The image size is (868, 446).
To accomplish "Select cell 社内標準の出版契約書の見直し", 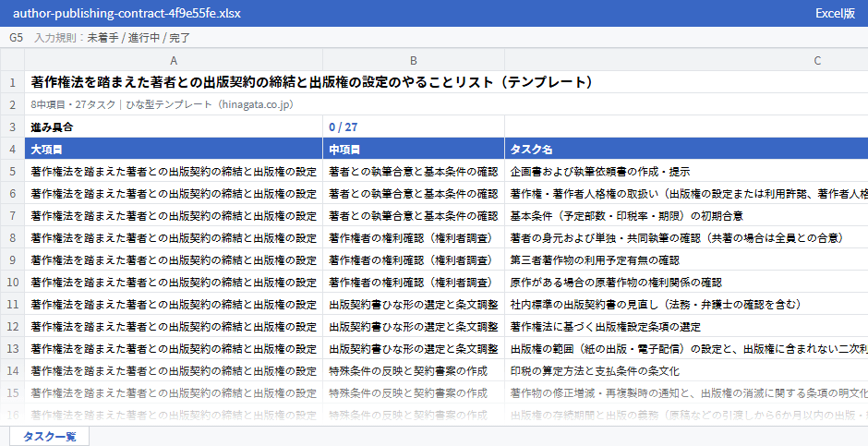I will click(x=686, y=305).
